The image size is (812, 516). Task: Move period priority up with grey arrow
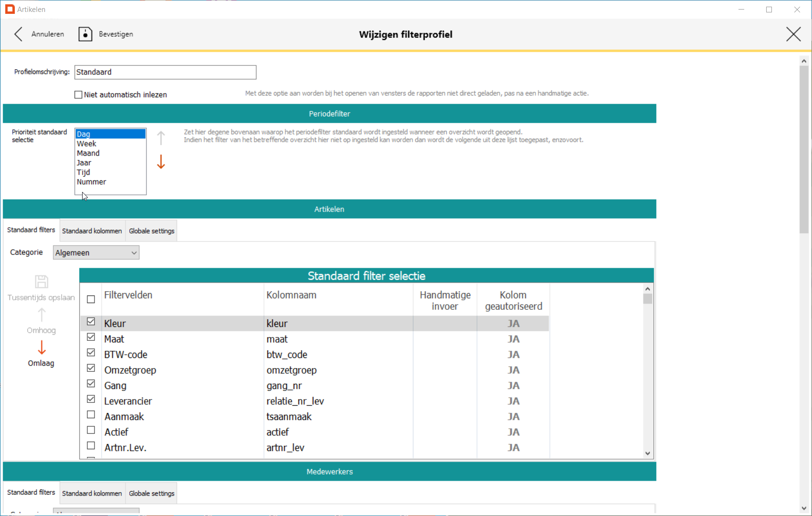pos(161,138)
